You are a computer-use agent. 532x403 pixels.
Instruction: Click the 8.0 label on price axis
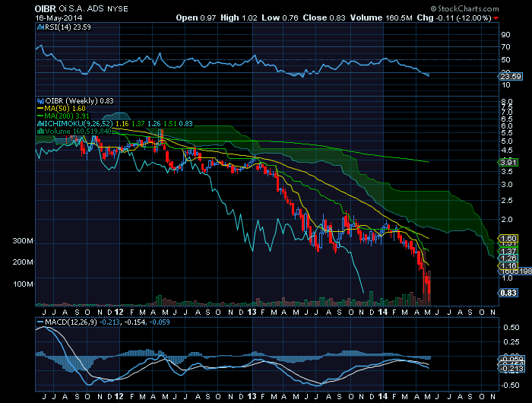pos(507,101)
